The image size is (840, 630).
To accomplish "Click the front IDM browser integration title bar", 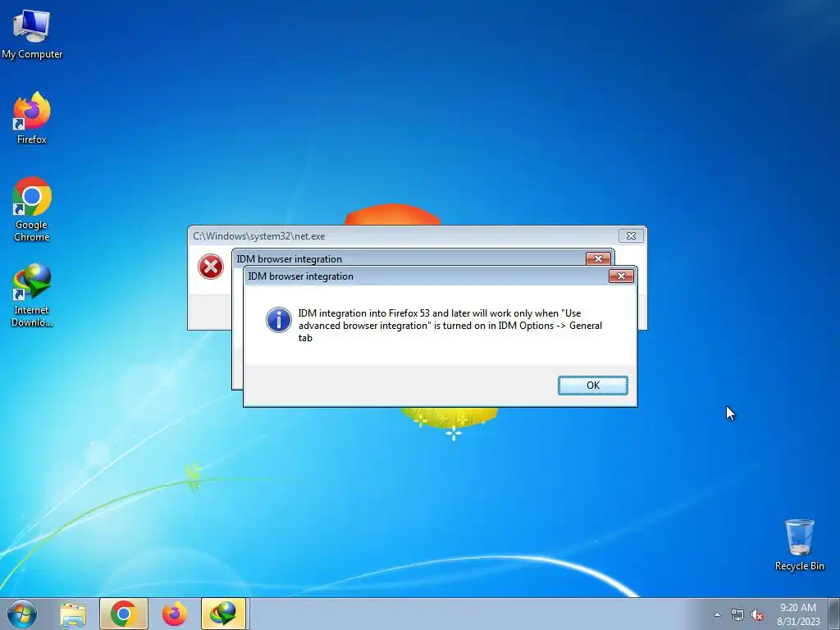I will click(x=426, y=276).
